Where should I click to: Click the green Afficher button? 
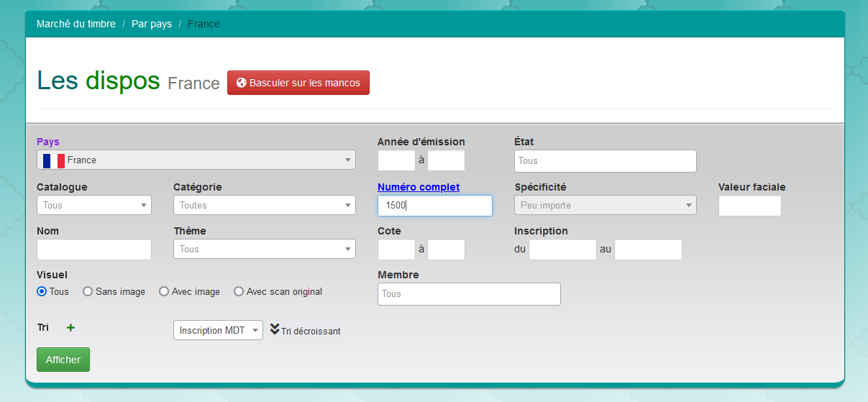coord(63,360)
